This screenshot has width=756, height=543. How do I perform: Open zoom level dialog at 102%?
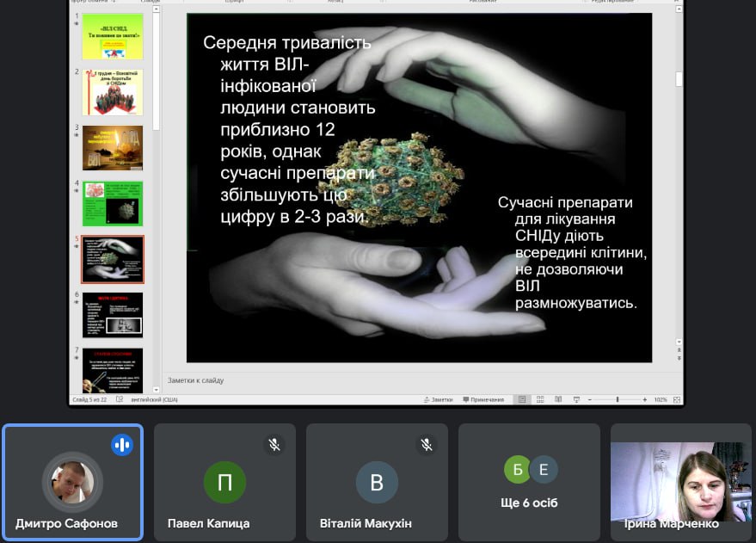click(660, 400)
